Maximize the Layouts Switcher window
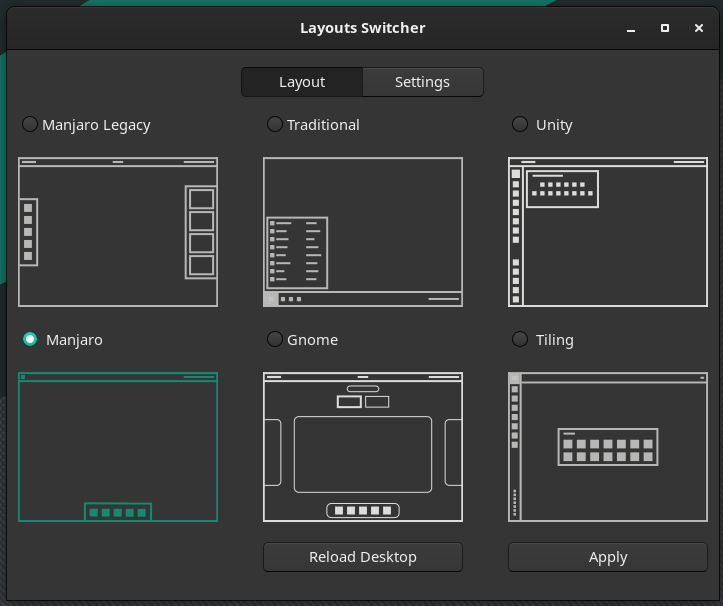Viewport: 723px width, 606px height. 665,28
